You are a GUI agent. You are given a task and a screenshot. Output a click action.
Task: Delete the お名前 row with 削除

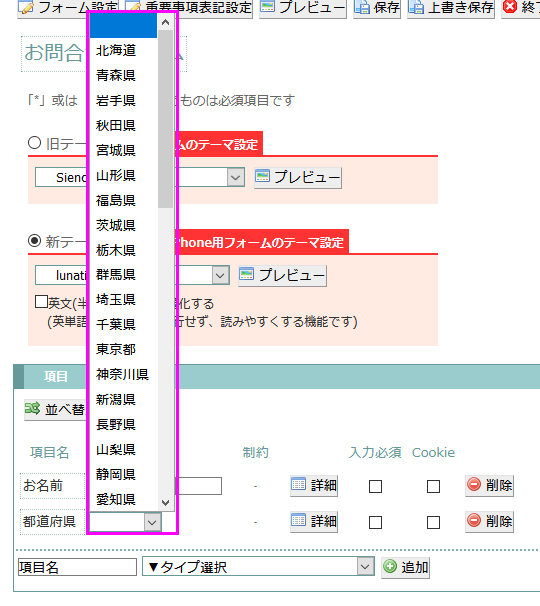pyautogui.click(x=489, y=485)
